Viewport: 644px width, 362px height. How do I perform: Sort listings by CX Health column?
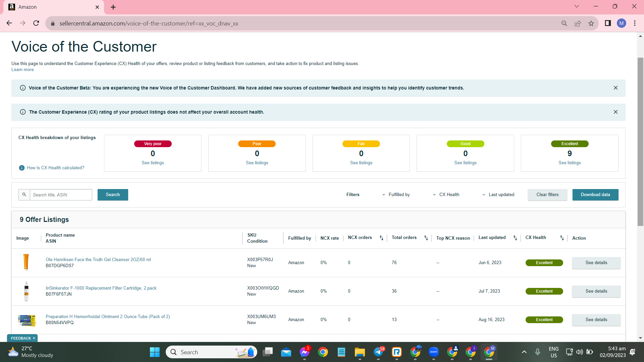(x=562, y=238)
